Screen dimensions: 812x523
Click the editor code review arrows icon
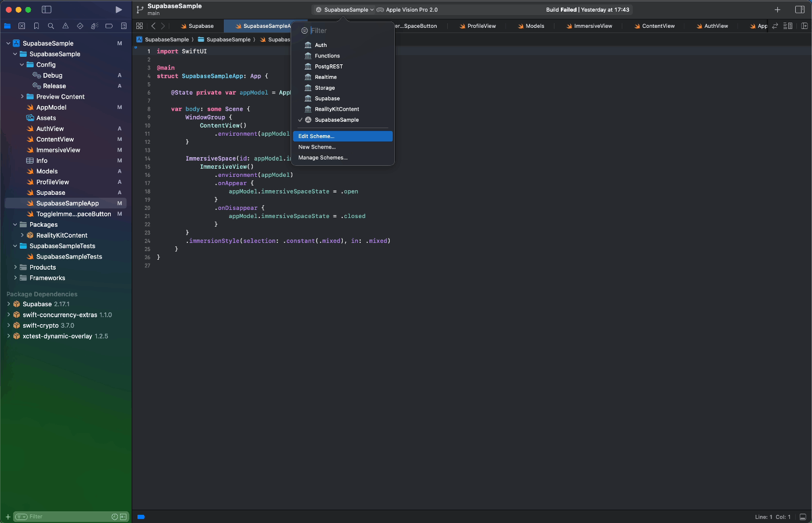point(775,26)
